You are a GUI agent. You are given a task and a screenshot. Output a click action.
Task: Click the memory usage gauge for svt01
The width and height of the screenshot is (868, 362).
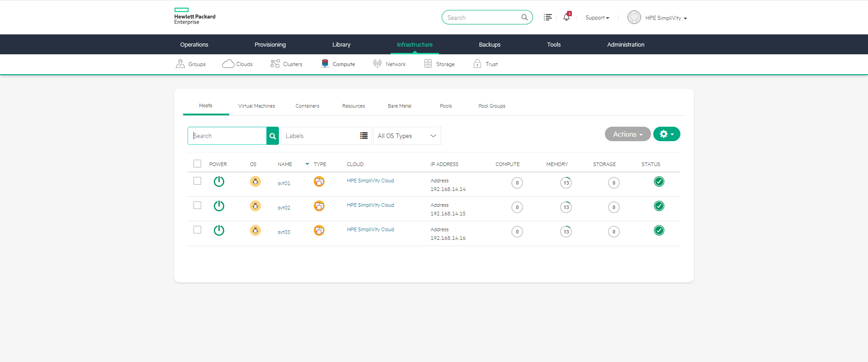click(x=566, y=183)
